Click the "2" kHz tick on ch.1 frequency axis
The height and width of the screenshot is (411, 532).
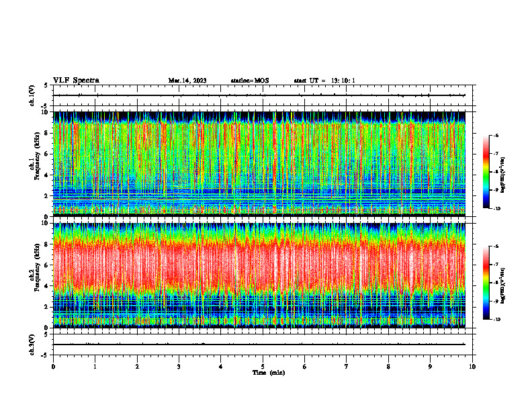pyautogui.click(x=47, y=196)
